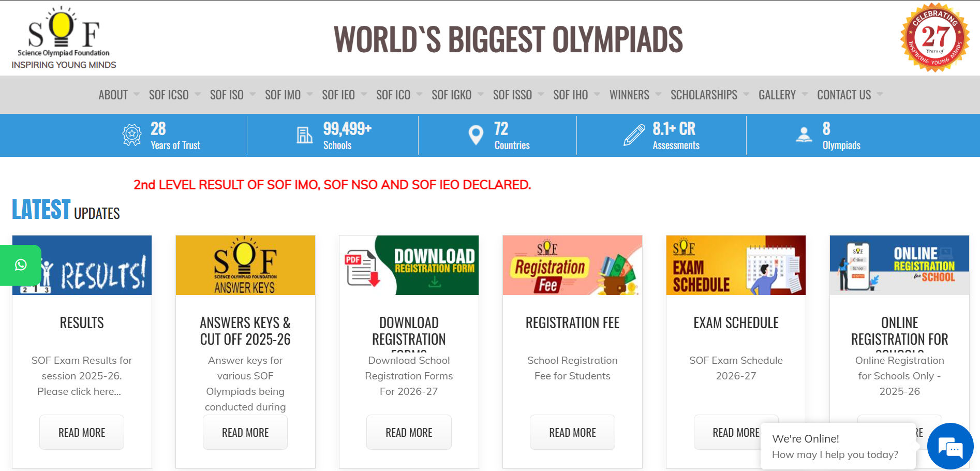Expand the SOF IMO dropdown arrow
980x471 pixels.
(309, 95)
